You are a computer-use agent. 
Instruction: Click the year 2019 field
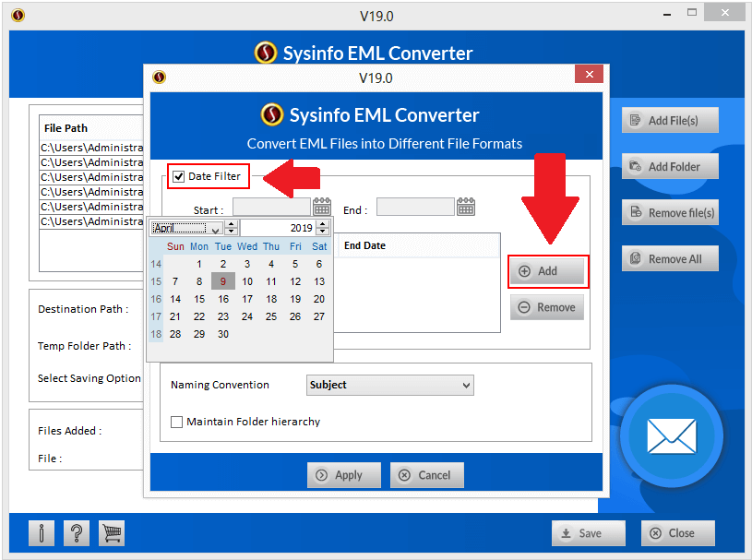[279, 228]
